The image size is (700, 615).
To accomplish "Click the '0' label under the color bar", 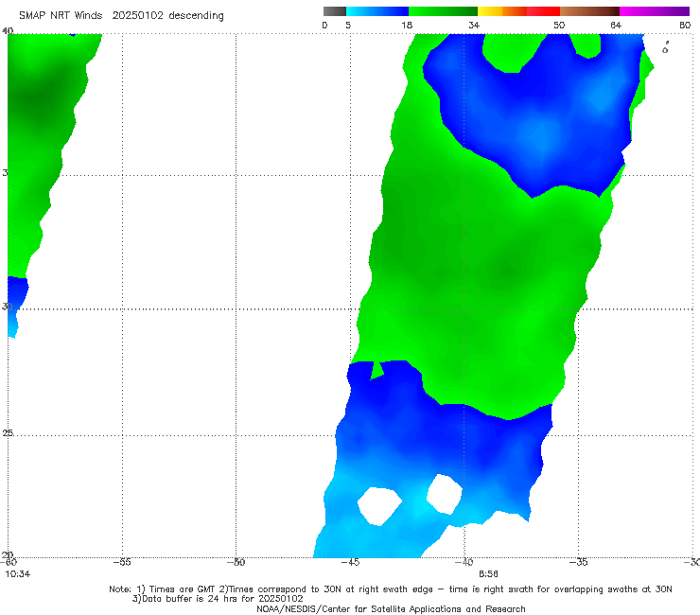I will tap(324, 26).
